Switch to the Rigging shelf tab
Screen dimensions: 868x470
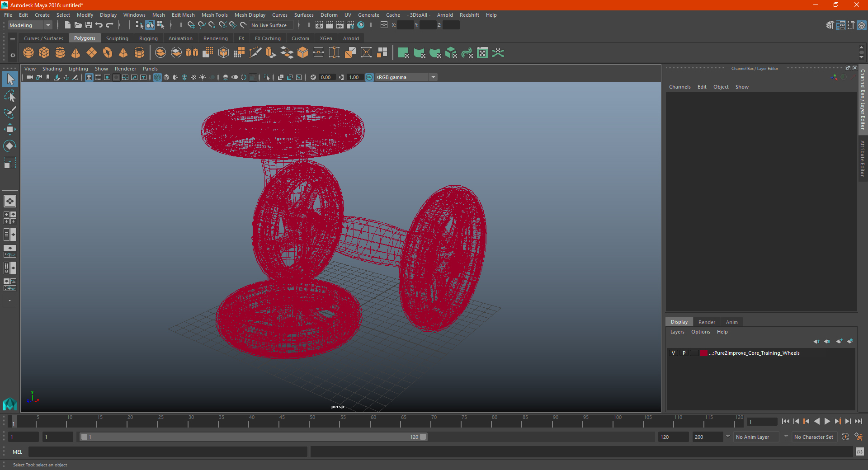[x=148, y=38]
